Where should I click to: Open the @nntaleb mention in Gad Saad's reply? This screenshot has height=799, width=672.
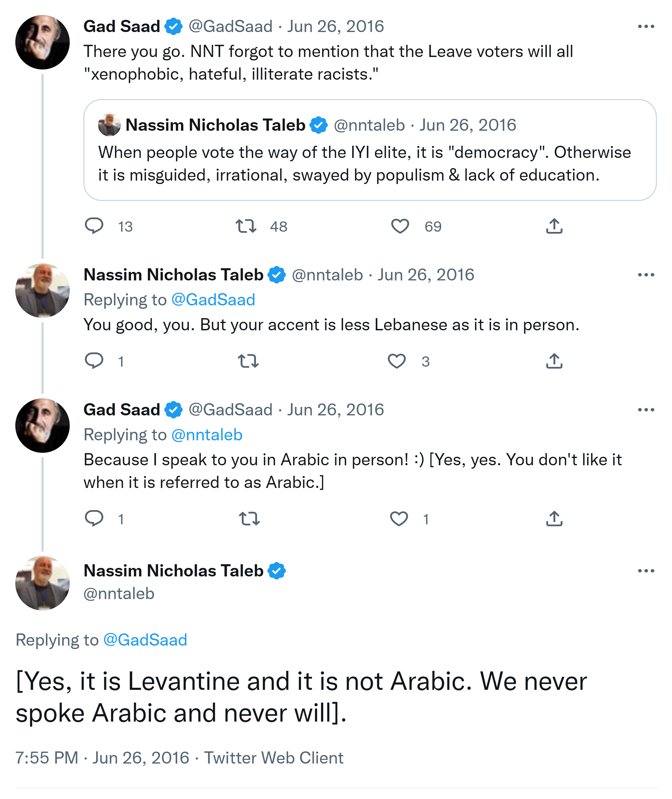click(x=207, y=435)
